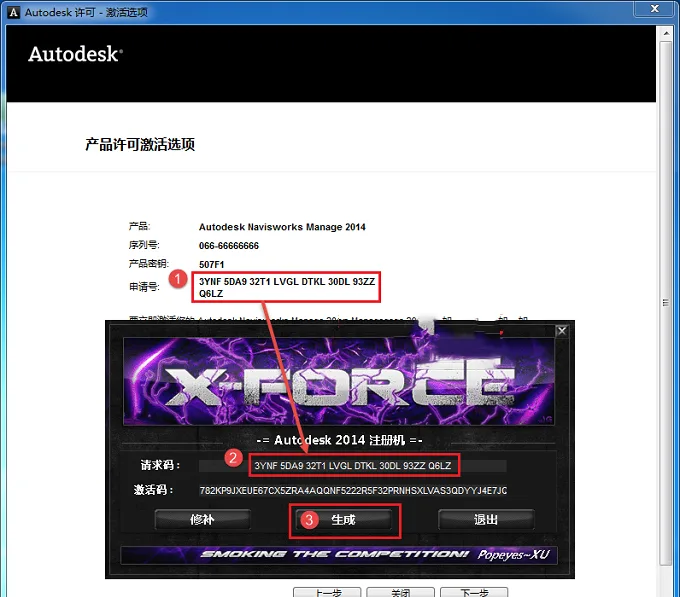Click the 退出 exit button in keygen
The width and height of the screenshot is (680, 597).
[x=486, y=519]
